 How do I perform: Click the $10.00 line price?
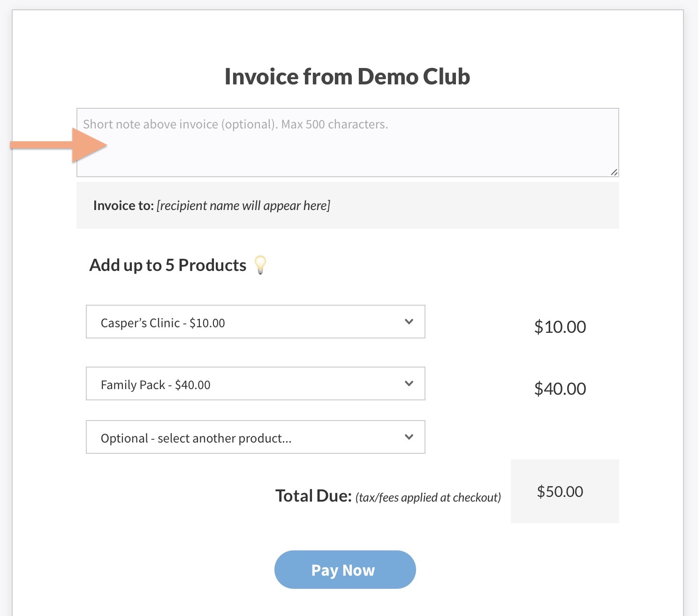[x=560, y=327]
